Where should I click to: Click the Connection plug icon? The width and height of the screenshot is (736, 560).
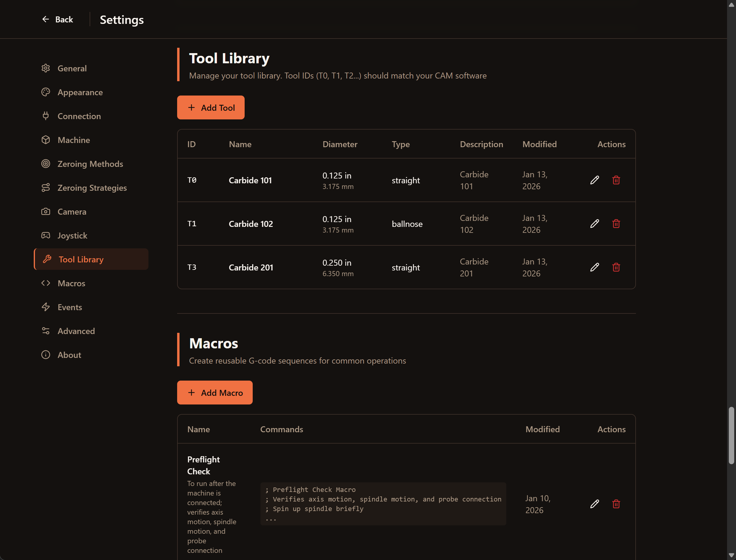click(x=46, y=116)
